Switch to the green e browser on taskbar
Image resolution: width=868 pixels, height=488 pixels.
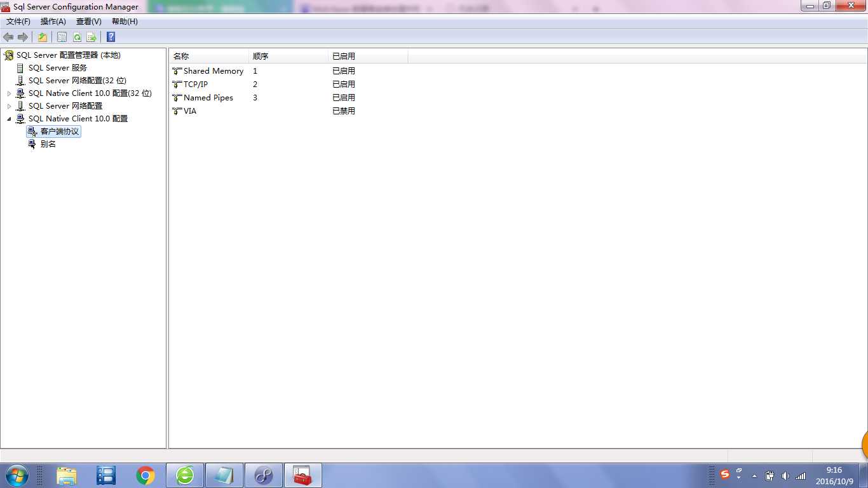(x=185, y=475)
